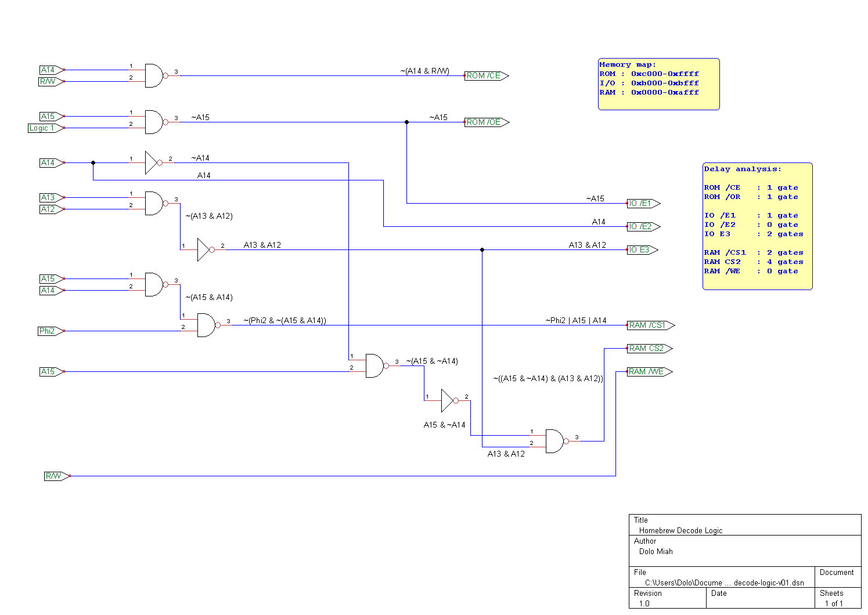Select the NAND gate with A13 and A12 inputs
The height and width of the screenshot is (615, 868).
[154, 203]
